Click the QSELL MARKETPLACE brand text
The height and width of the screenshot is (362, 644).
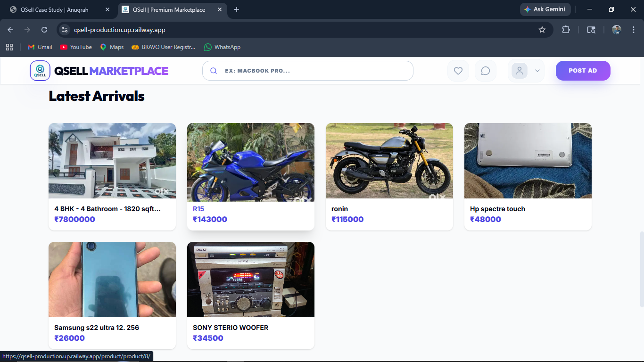click(x=111, y=71)
